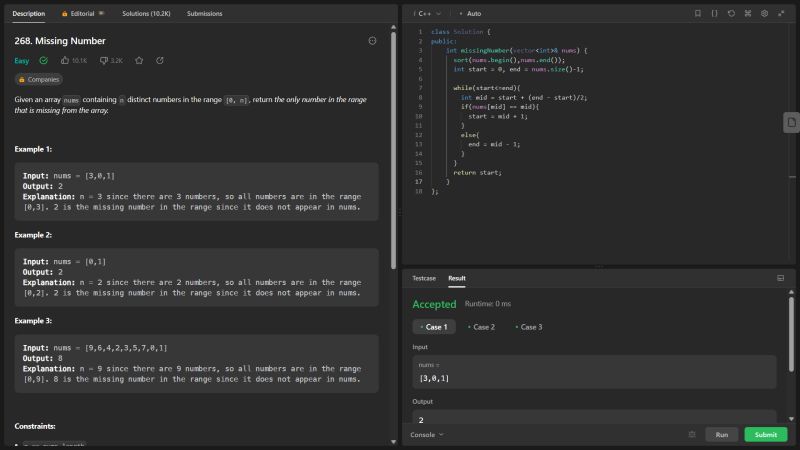800x450 pixels.
Task: Star the problem to add to favorites
Action: (x=139, y=61)
